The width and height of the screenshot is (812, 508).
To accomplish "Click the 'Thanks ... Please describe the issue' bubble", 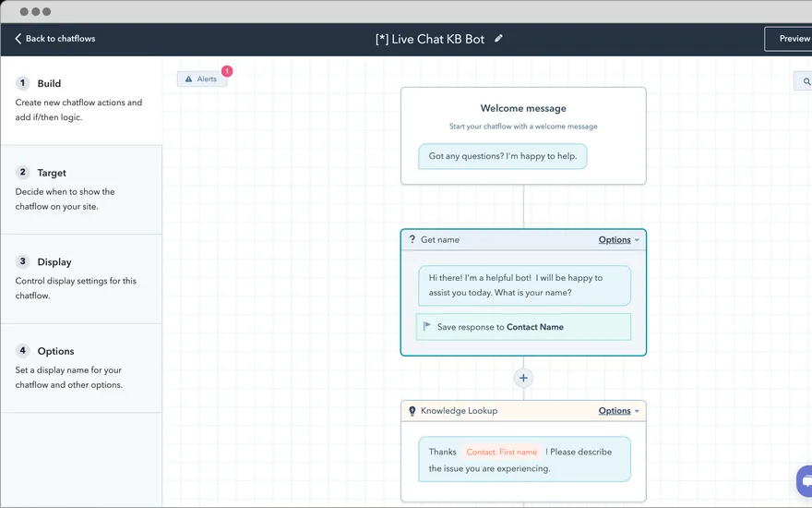I will pyautogui.click(x=525, y=459).
